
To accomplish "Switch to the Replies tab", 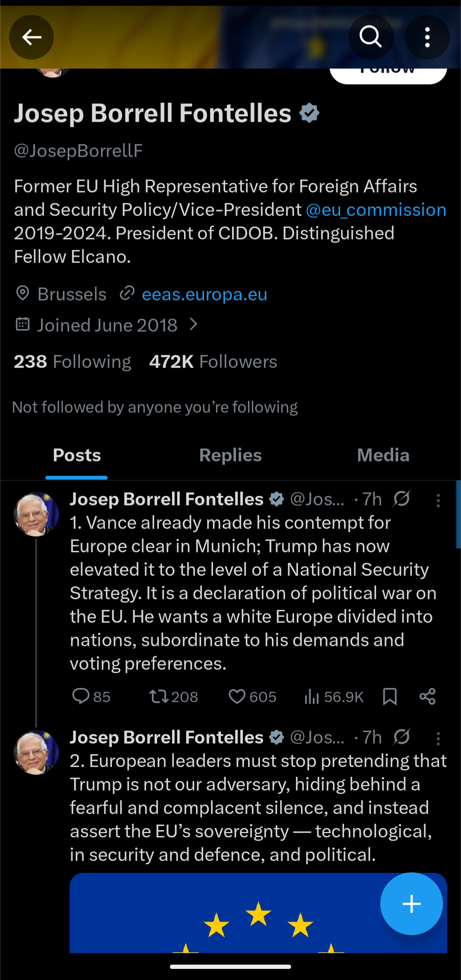I will click(230, 455).
